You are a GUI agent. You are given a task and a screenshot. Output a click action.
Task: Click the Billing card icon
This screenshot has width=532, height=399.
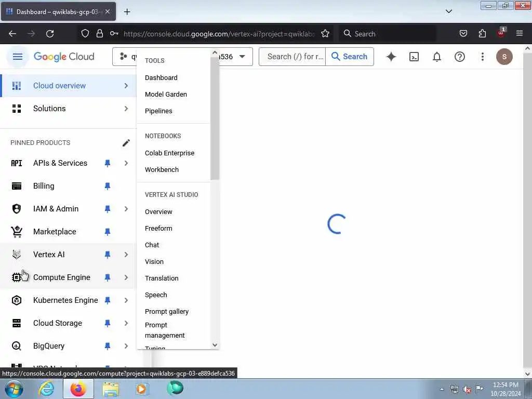(x=16, y=186)
